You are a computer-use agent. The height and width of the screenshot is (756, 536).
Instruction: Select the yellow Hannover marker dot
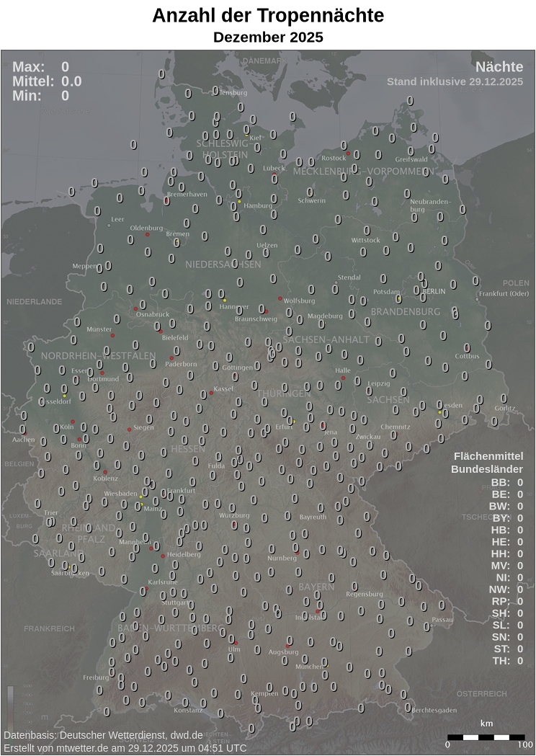224,300
